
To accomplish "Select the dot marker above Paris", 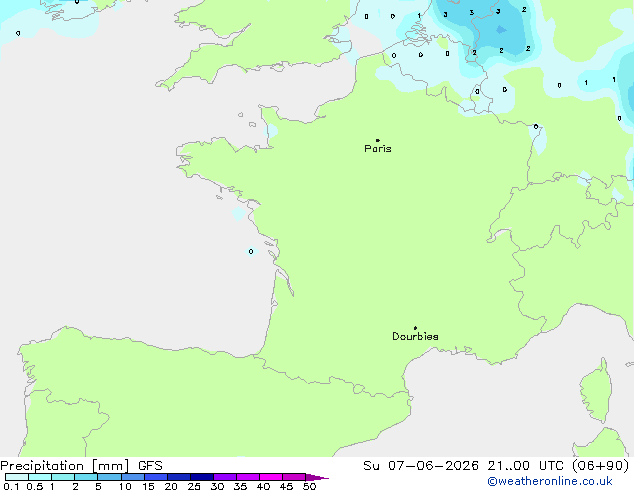I will click(378, 140).
